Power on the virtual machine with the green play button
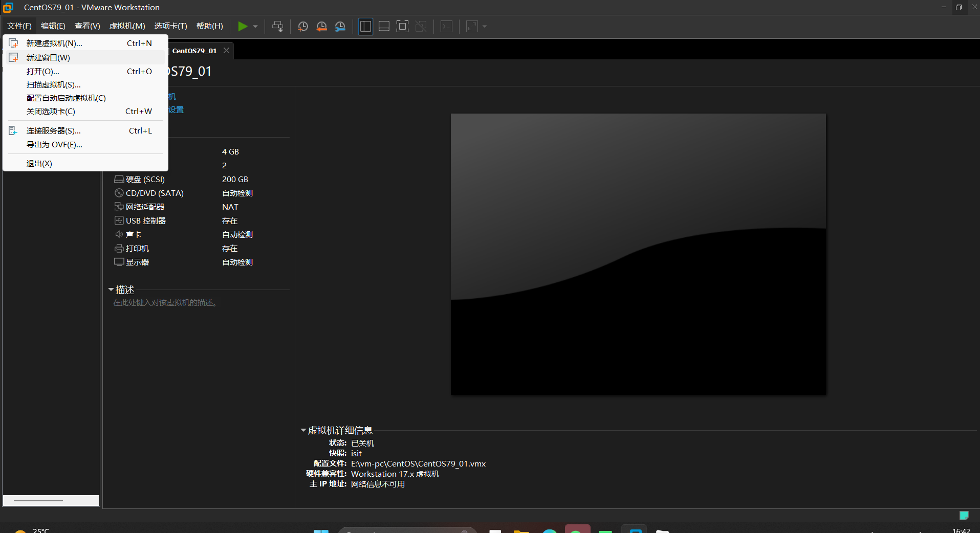The image size is (980, 533). [x=243, y=27]
